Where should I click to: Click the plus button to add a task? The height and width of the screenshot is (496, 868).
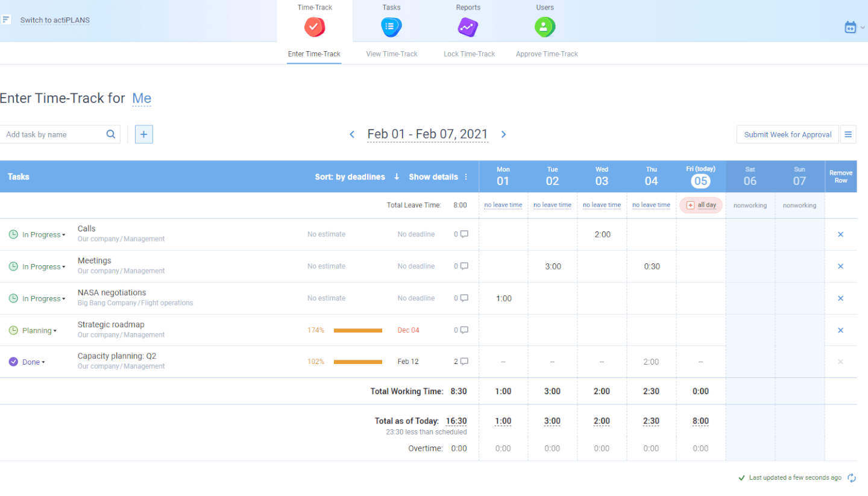tap(143, 134)
